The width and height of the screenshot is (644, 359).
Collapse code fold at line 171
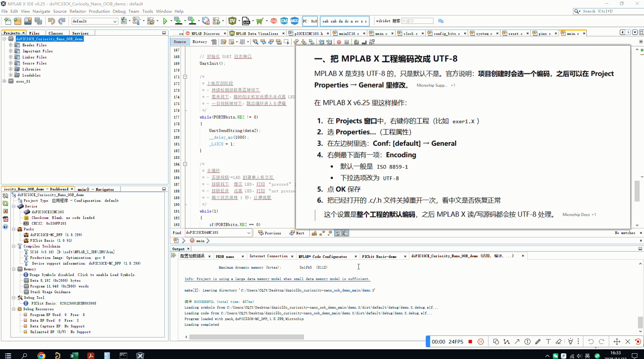[185, 77]
